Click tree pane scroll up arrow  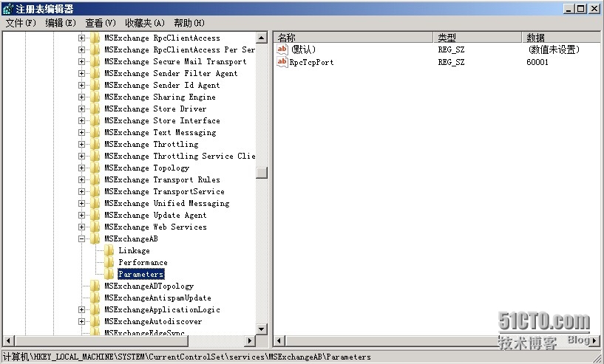[262, 38]
